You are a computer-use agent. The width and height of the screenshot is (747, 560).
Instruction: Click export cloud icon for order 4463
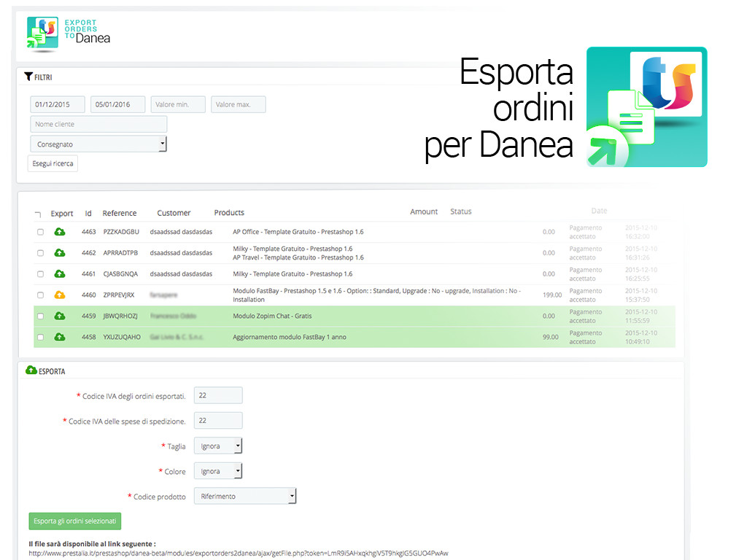pos(60,232)
